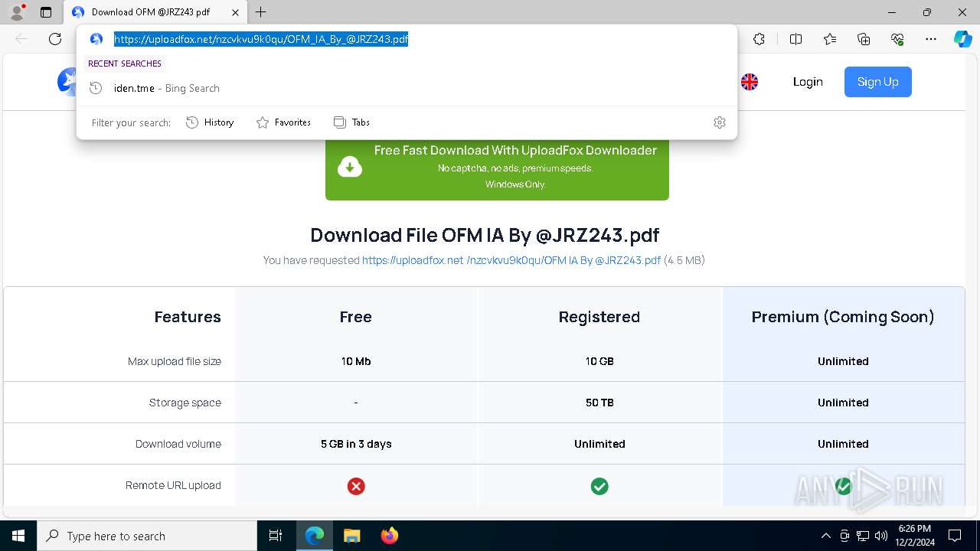This screenshot has height=551, width=980.
Task: Open the notification center icon
Action: point(955,536)
